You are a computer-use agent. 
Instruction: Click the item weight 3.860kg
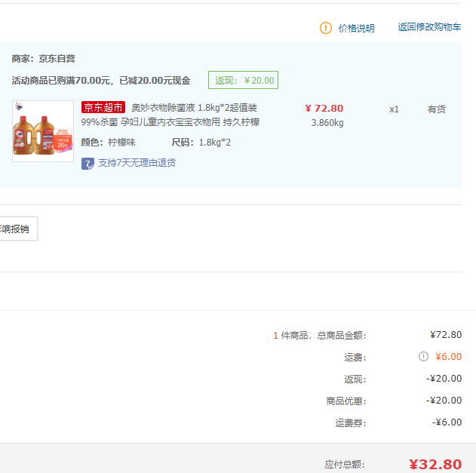pos(327,123)
